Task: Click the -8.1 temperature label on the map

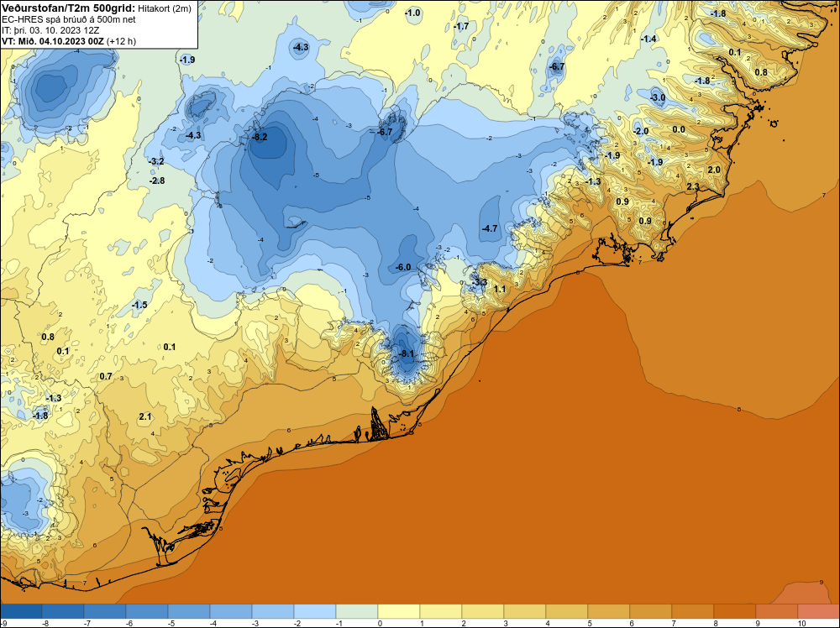Action: coord(407,353)
